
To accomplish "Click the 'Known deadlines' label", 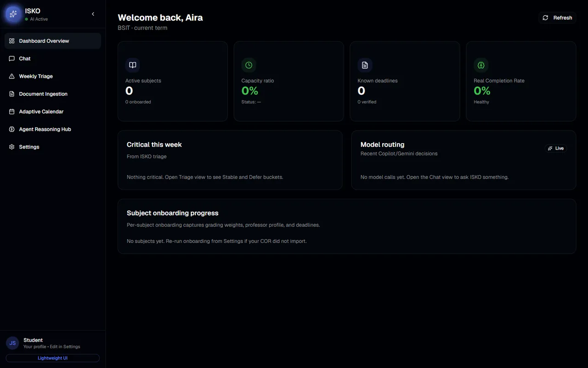I will [378, 80].
